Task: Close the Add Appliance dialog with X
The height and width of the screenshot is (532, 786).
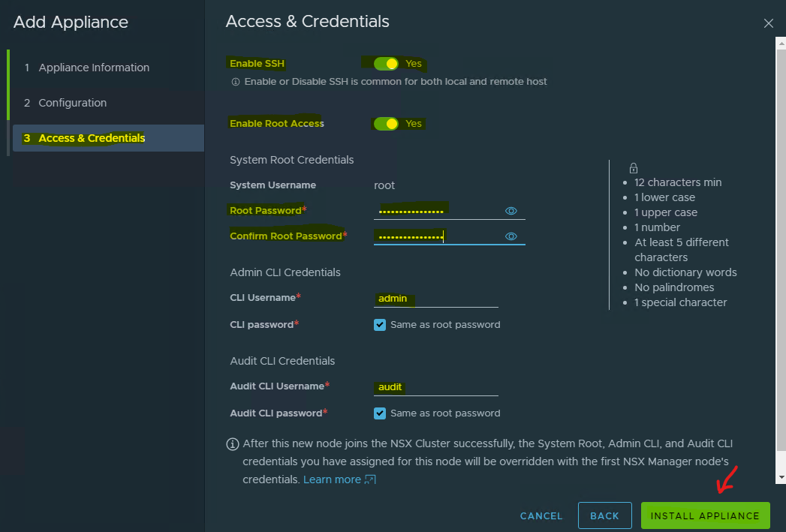Action: [768, 23]
